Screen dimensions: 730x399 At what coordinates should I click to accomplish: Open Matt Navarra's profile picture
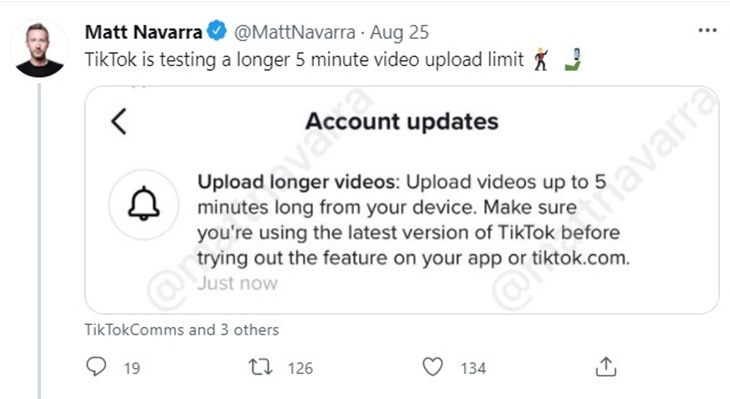(40, 49)
